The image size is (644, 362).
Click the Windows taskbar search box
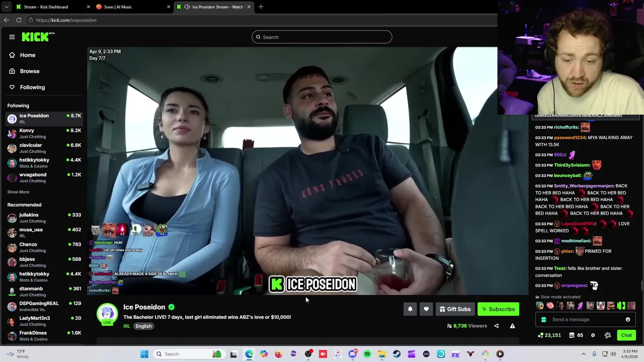click(188, 354)
